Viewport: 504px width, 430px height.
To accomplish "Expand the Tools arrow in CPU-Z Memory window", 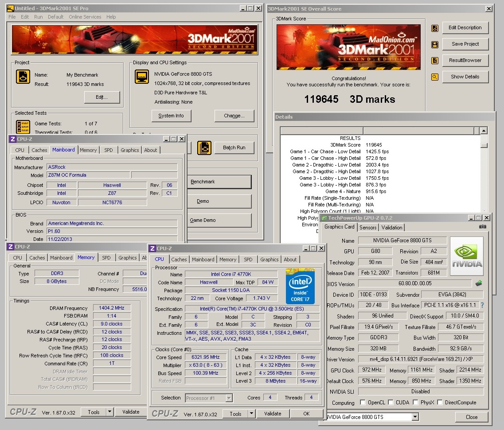I will (109, 412).
